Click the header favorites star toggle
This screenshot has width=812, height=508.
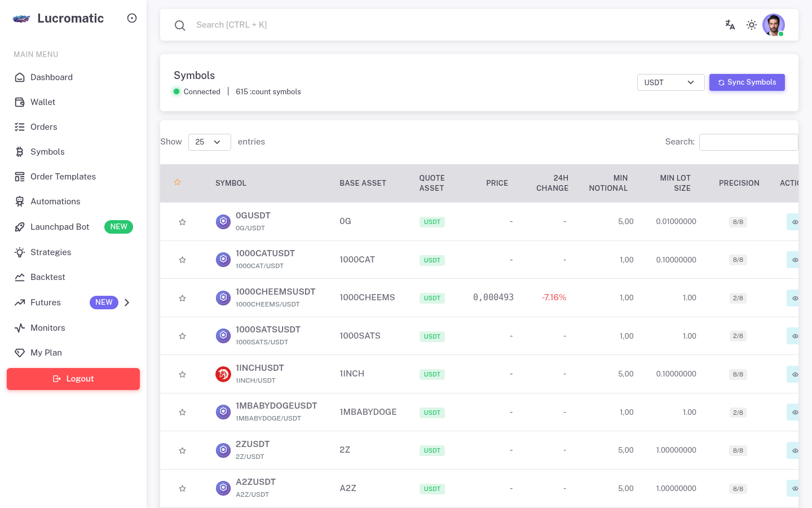(177, 182)
